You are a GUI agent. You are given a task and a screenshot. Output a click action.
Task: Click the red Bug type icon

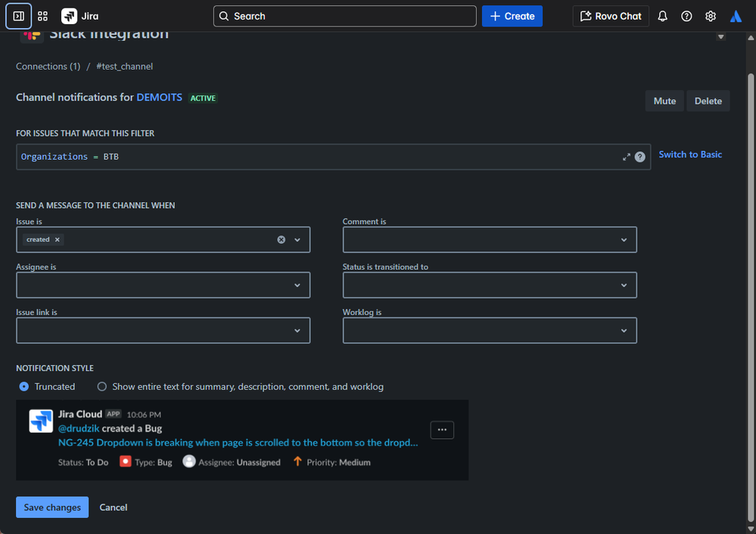126,461
